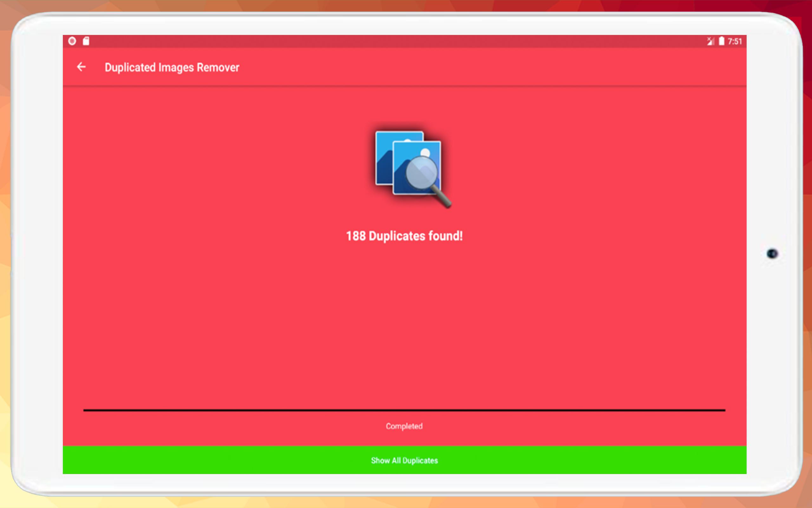Viewport: 812px width, 508px height.
Task: Click the 'Completed' status label
Action: click(x=404, y=426)
